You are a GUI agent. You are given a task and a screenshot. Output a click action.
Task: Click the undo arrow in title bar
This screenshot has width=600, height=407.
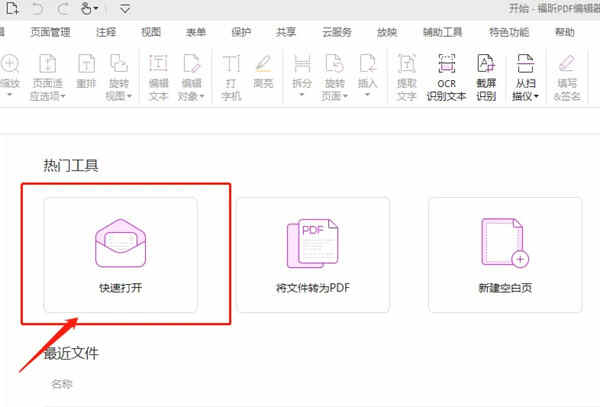[37, 8]
